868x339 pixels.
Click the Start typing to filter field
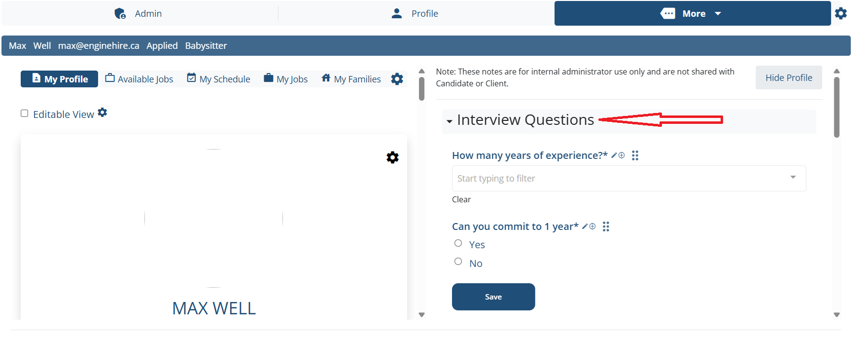click(629, 178)
